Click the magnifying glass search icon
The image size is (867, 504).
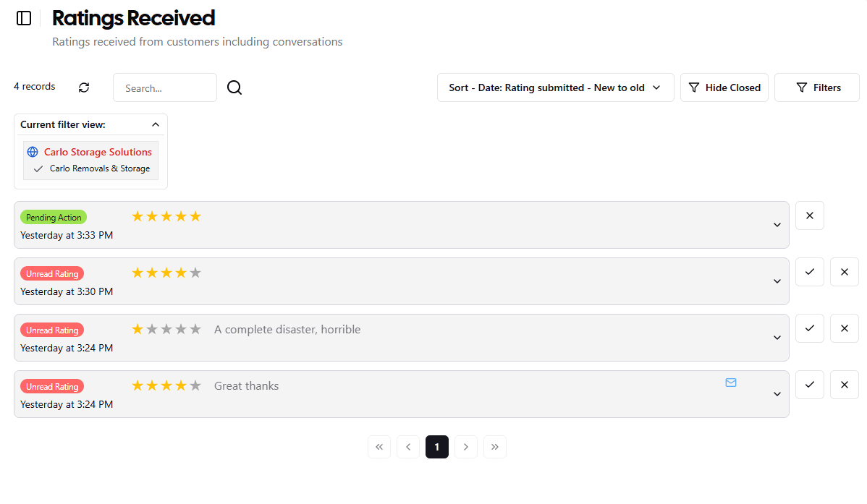pyautogui.click(x=234, y=87)
